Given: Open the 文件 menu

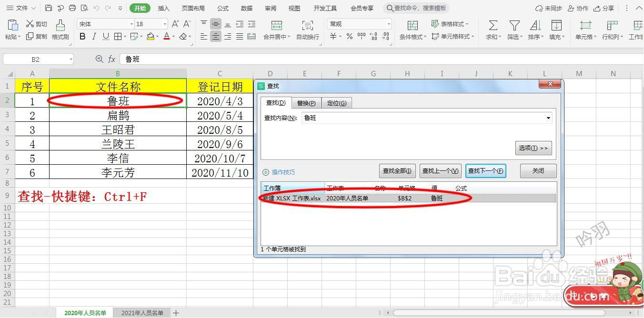Looking at the screenshot, I should (x=21, y=8).
